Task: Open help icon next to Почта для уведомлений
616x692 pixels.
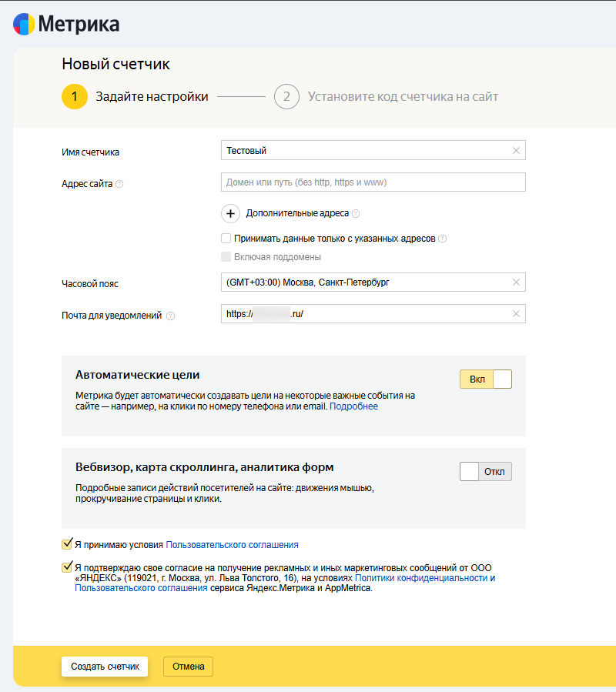Action: (x=170, y=316)
